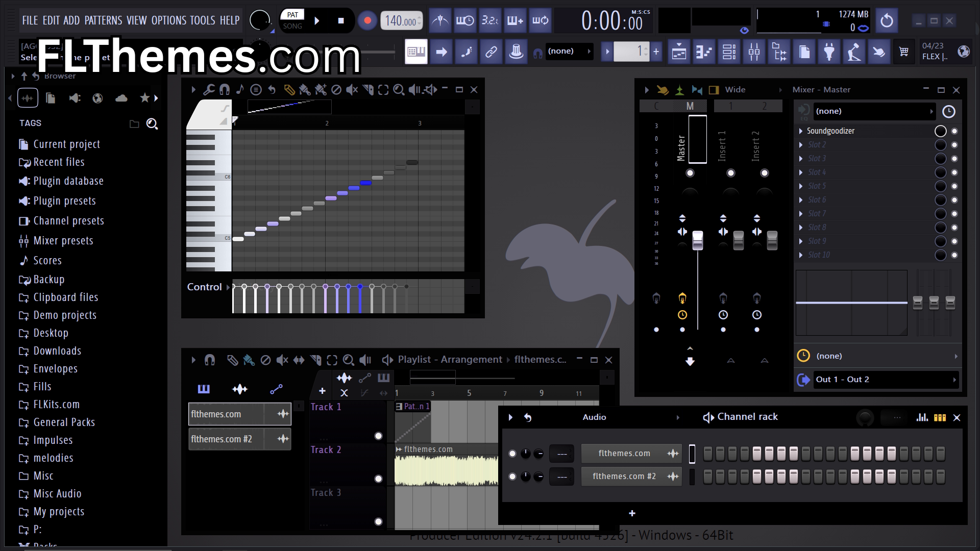Viewport: 980px width, 551px height.
Task: Click the search magnifier in Browser
Action: coord(152,124)
